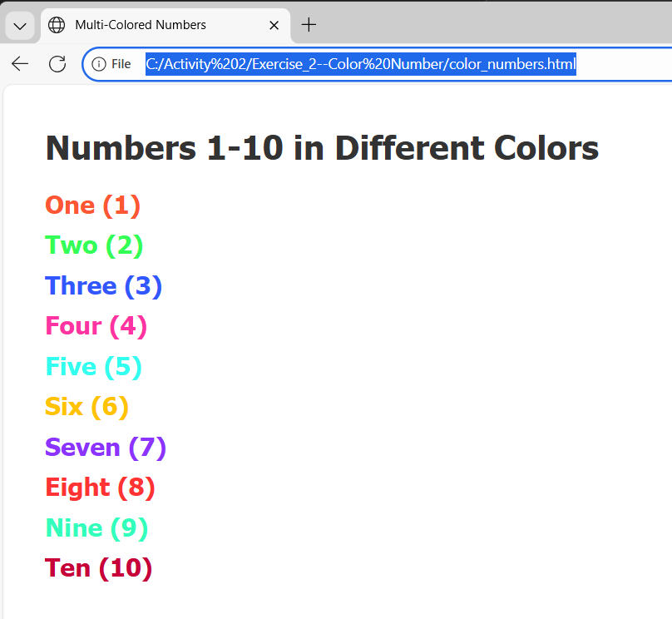Click the orange text One (1)
Image resolution: width=672 pixels, height=619 pixels.
tap(92, 206)
